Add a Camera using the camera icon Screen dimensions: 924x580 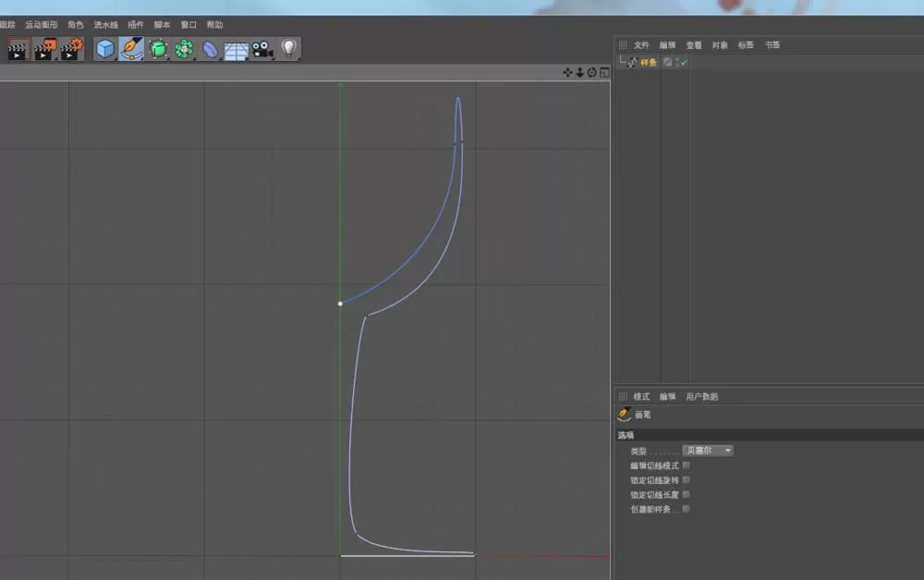pos(262,50)
